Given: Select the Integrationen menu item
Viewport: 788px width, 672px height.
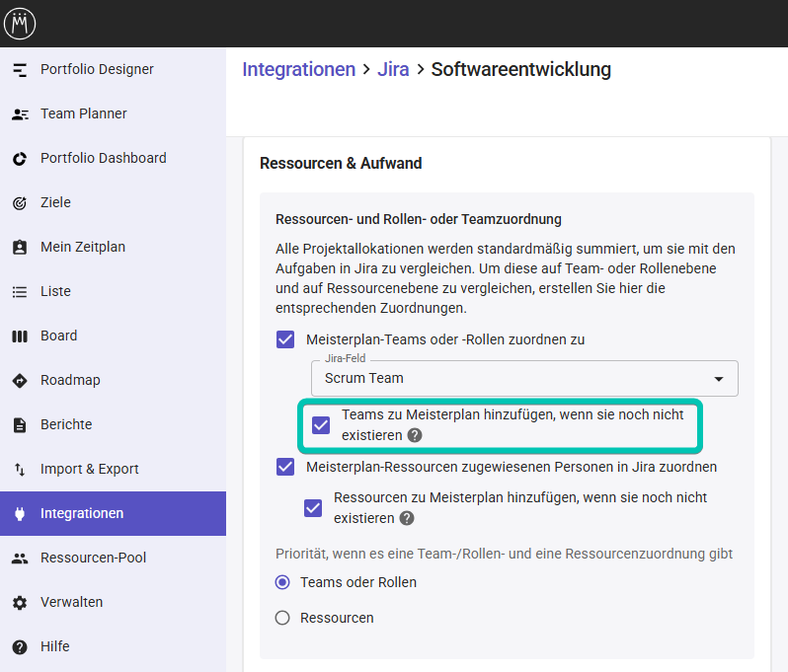Looking at the screenshot, I should (114, 514).
